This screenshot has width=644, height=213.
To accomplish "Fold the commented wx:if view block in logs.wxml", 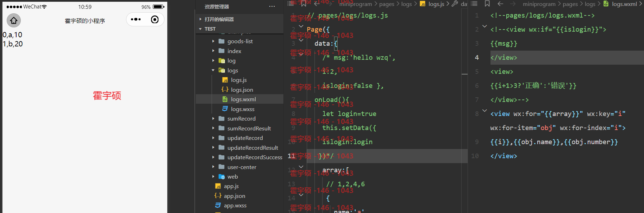I will 484,26.
